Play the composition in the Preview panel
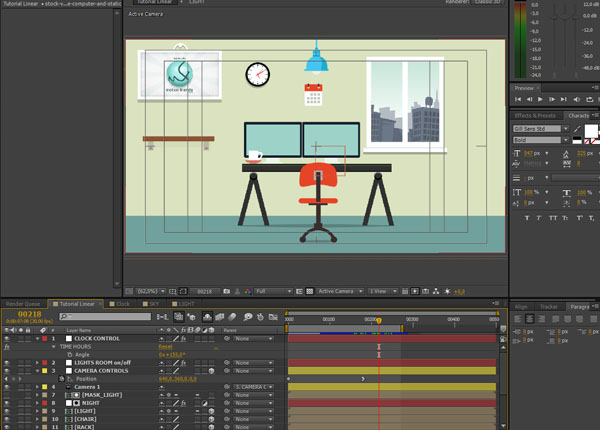 coord(540,99)
